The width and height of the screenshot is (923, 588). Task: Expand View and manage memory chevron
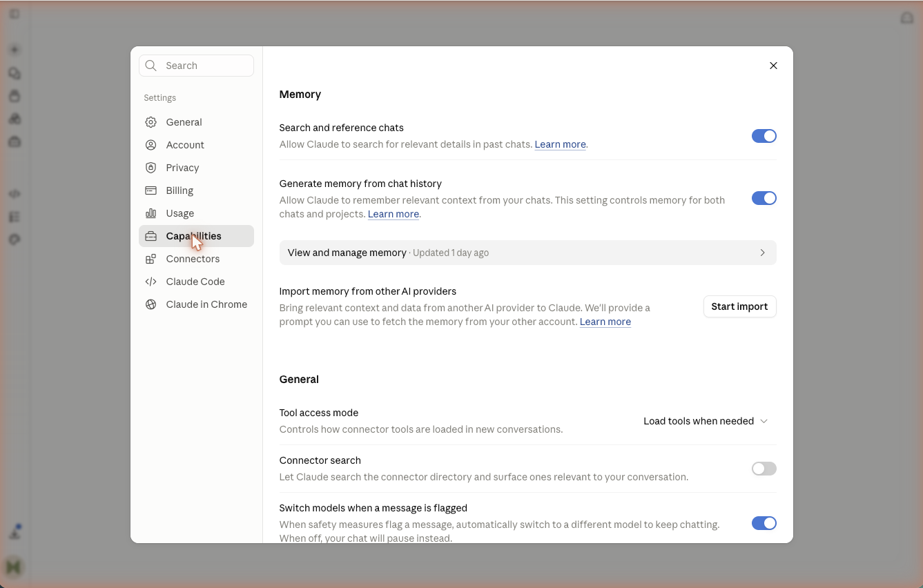point(762,253)
